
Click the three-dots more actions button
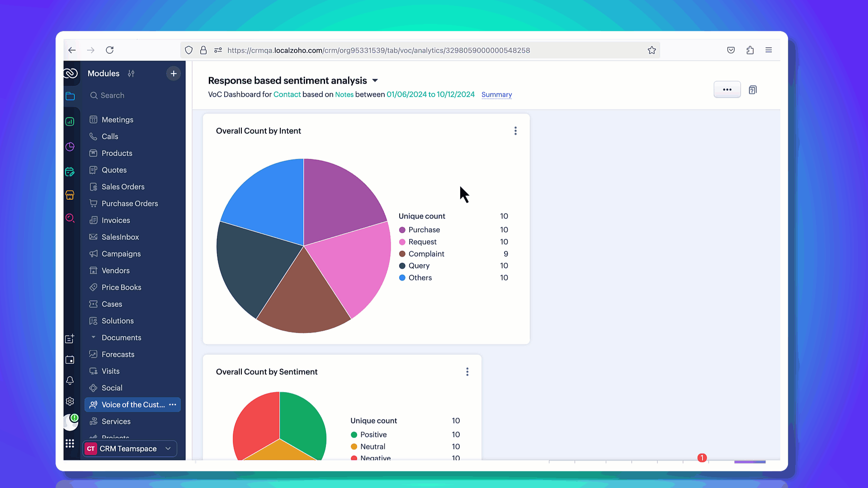(727, 89)
